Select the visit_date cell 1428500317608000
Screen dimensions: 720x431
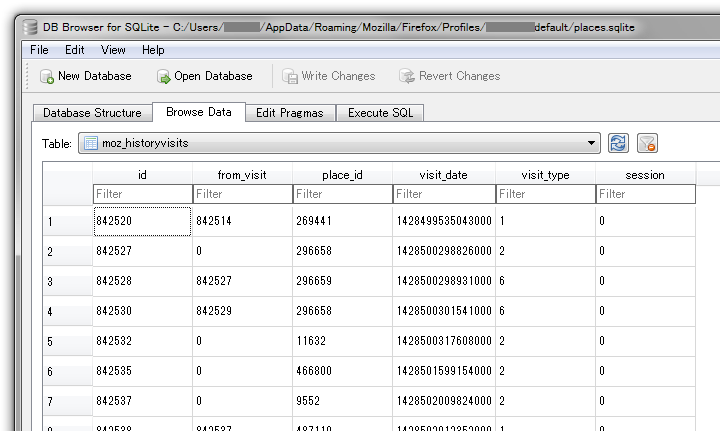444,341
